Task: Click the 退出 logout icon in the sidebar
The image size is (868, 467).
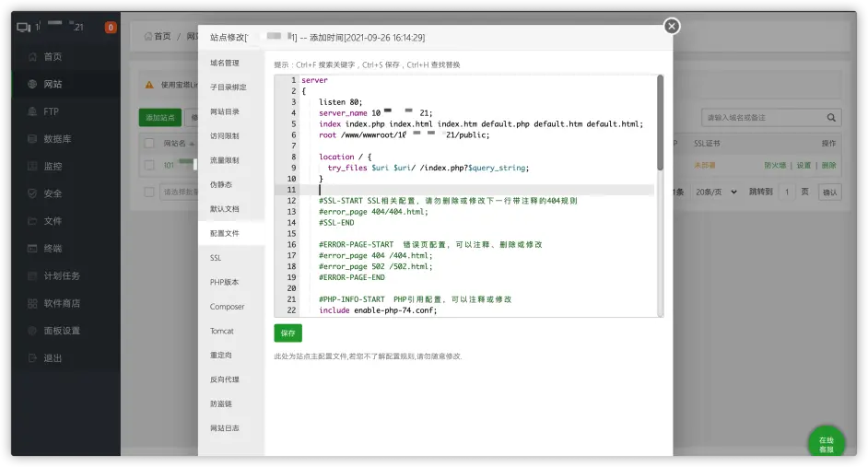Action: click(x=32, y=358)
